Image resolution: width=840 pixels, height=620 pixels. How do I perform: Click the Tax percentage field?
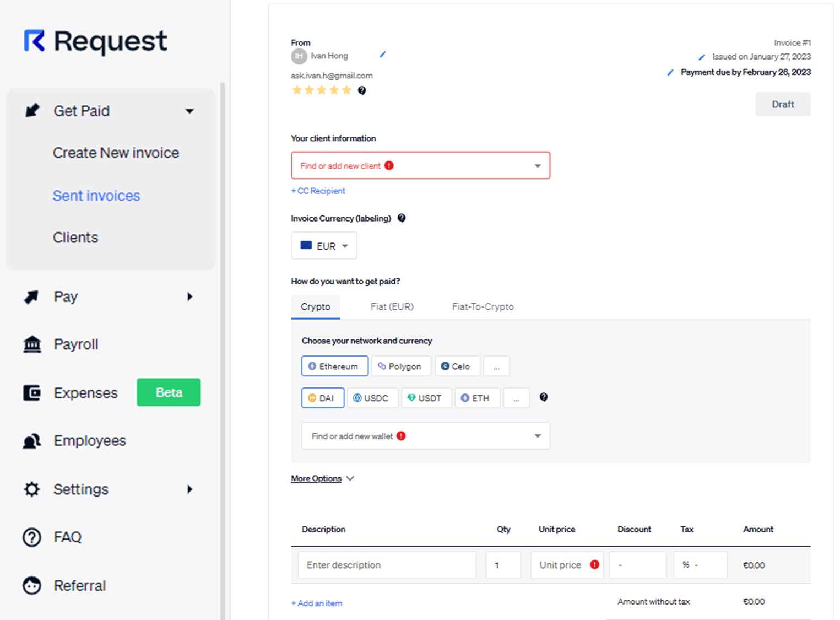pos(701,565)
